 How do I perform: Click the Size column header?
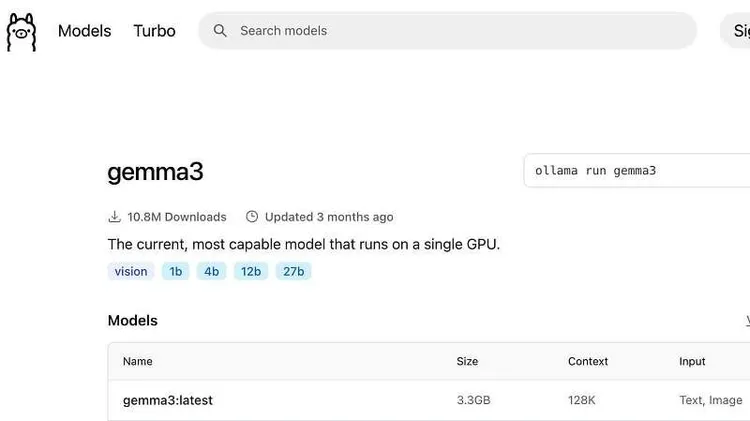[x=468, y=361]
